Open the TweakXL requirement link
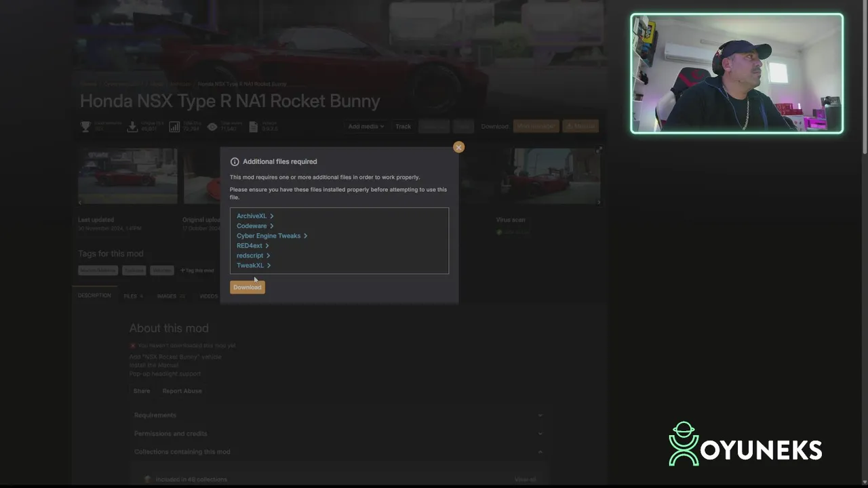The width and height of the screenshot is (868, 488). (254, 266)
